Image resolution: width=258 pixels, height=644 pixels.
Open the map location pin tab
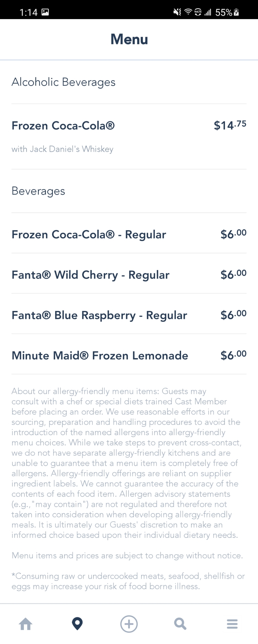tap(77, 624)
